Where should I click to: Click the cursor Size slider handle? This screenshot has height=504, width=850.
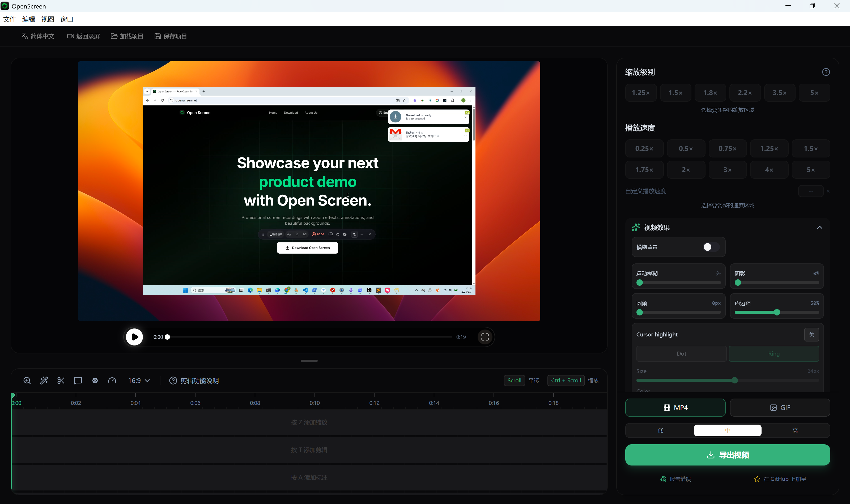(x=734, y=380)
